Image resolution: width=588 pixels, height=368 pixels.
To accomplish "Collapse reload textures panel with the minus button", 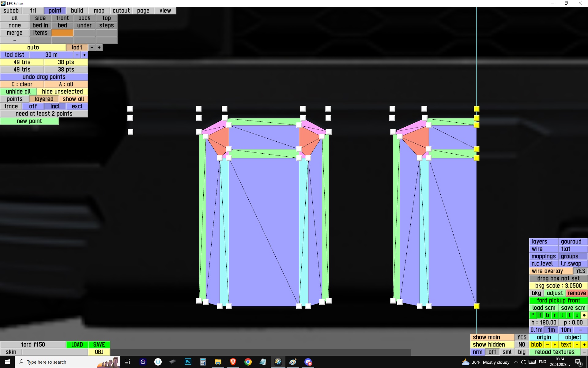I will point(584,352).
